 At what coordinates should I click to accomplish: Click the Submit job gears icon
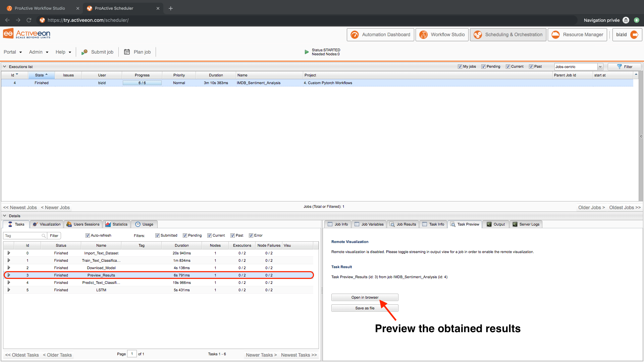tap(85, 52)
